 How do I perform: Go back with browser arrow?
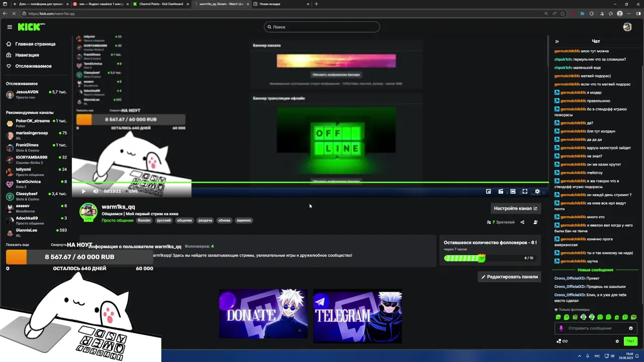coord(5,14)
